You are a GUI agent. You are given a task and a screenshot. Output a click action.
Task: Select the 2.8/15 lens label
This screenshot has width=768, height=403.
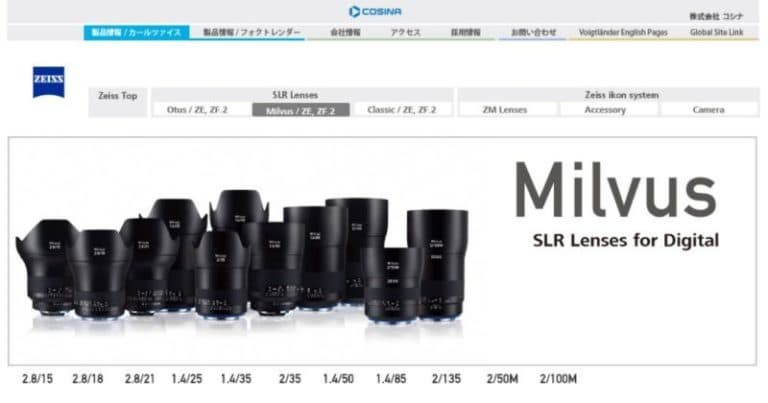(x=37, y=379)
